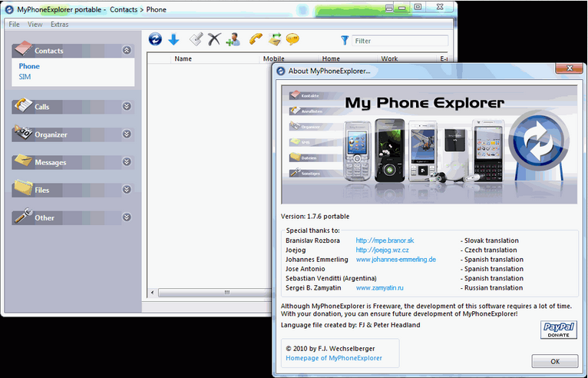Click the horizontal scrollbar thumb in contact list
The width and height of the screenshot is (588, 378).
click(x=214, y=293)
